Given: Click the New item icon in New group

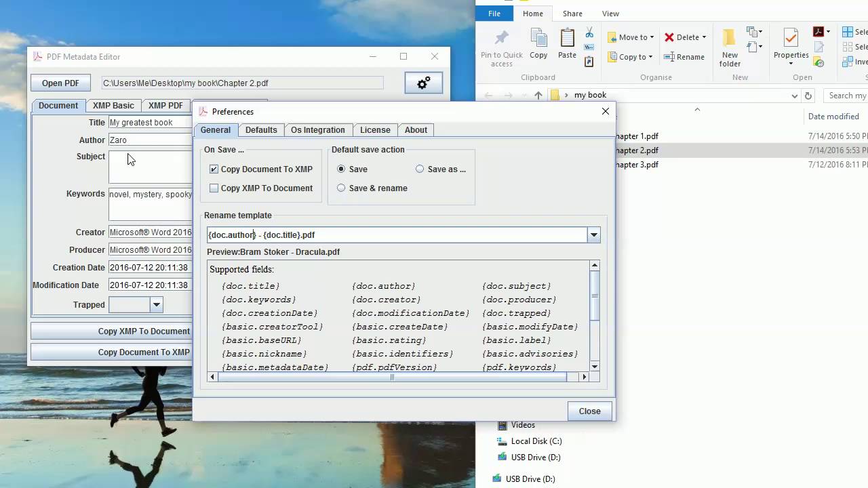Looking at the screenshot, I should (x=752, y=33).
